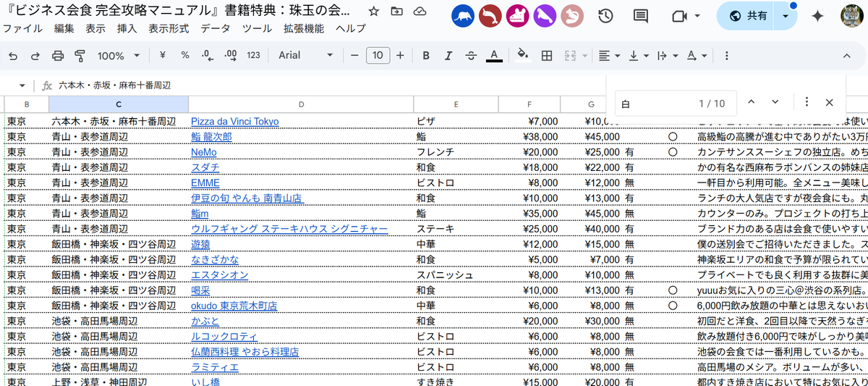Click the 共有 share button
Screen dimensions: 868x386
748,16
